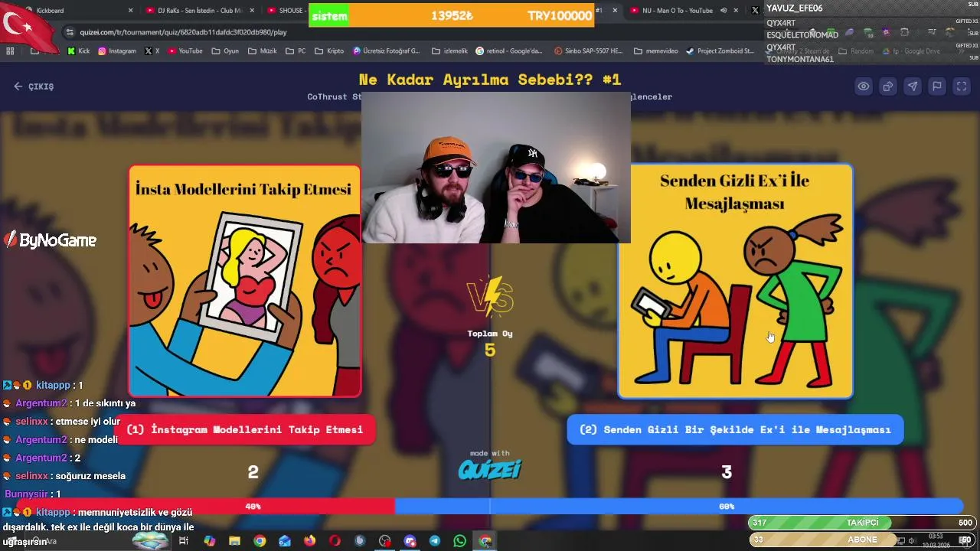Click the chat username Bunnysiir
Viewport: 980px width, 551px height.
(x=26, y=494)
